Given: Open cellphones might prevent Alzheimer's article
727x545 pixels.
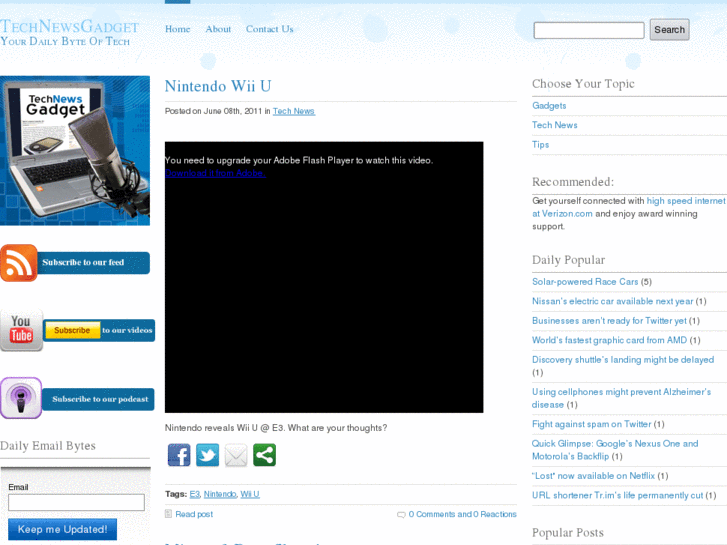Looking at the screenshot, I should click(621, 398).
